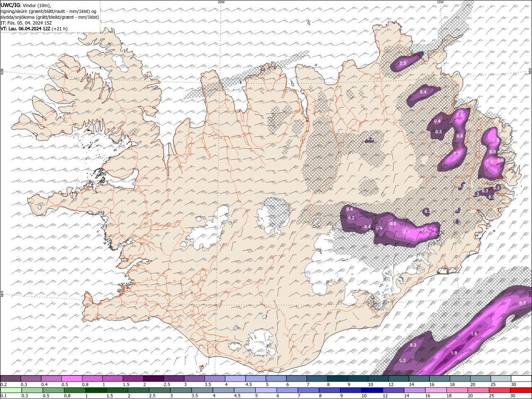
Task: Pick the darkest purple swatch labeled 2
Action: 153,379
